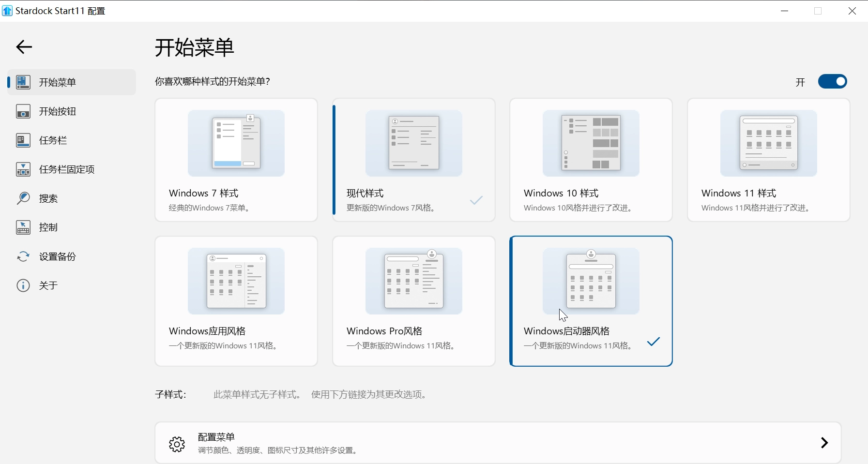Image resolution: width=868 pixels, height=464 pixels.
Task: Go to the 开始按钮 section
Action: [58, 111]
